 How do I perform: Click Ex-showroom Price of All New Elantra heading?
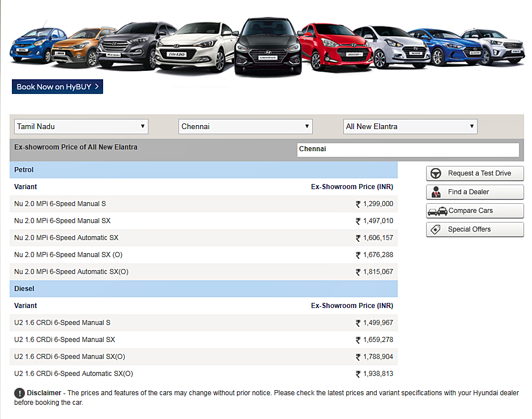[76, 147]
